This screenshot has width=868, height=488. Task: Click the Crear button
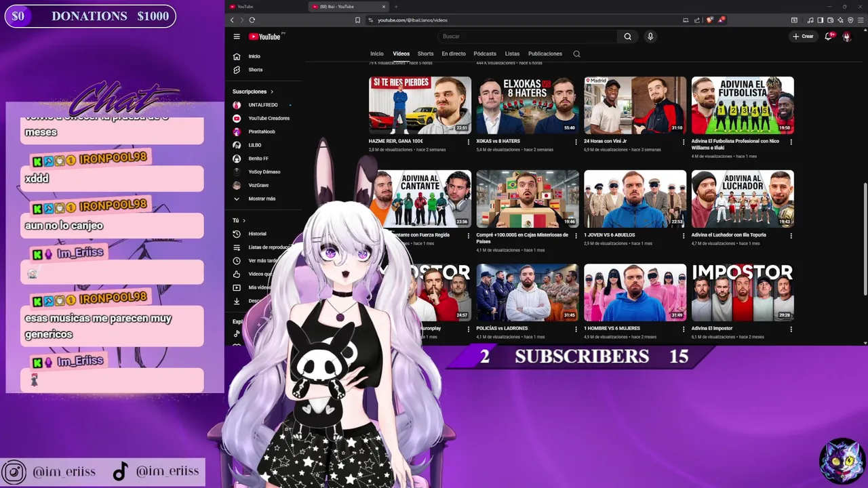coord(802,37)
